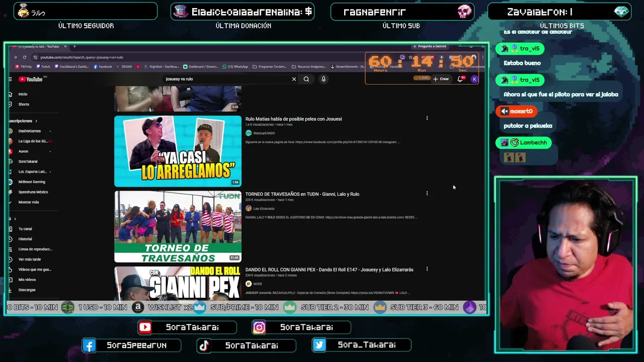Focus the browser address bar URL

coord(82,57)
